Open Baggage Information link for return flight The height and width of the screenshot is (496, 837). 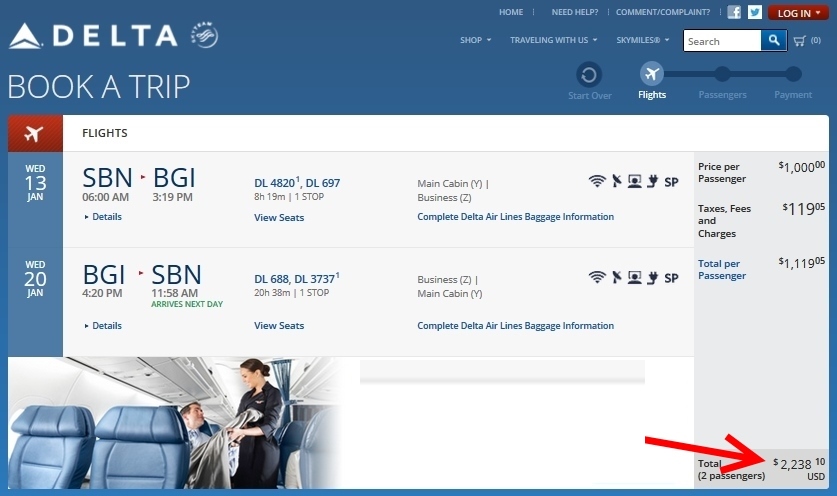pyautogui.click(x=515, y=326)
